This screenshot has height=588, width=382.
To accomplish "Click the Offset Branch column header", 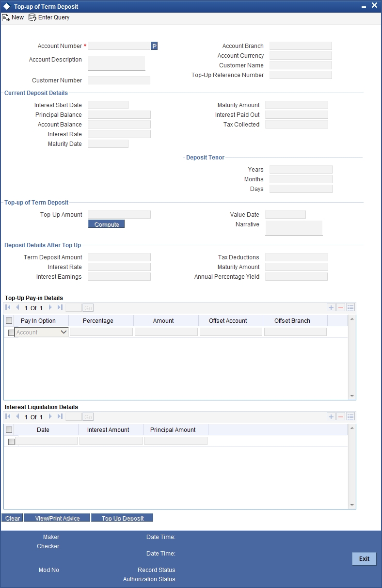I will coord(292,321).
